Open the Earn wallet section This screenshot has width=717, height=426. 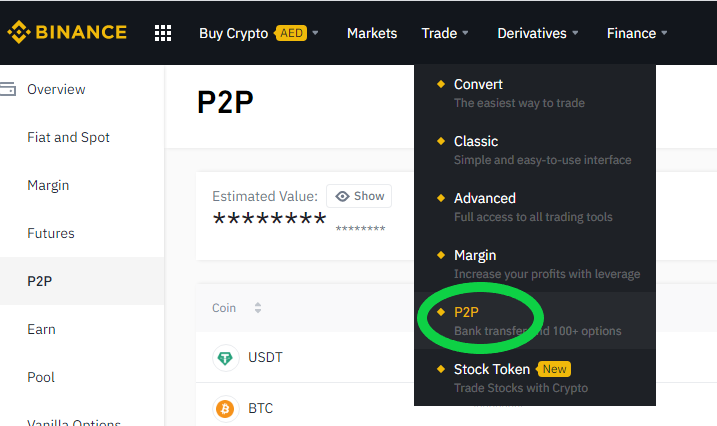point(41,329)
